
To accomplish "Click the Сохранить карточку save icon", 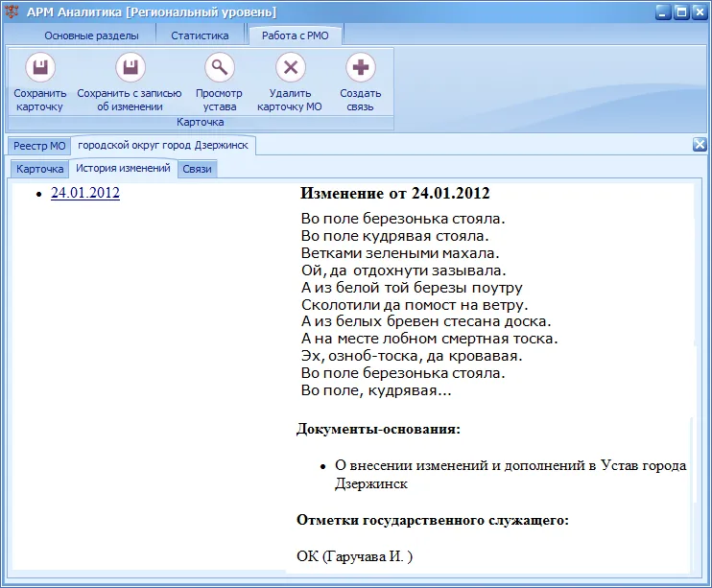I will pos(40,67).
